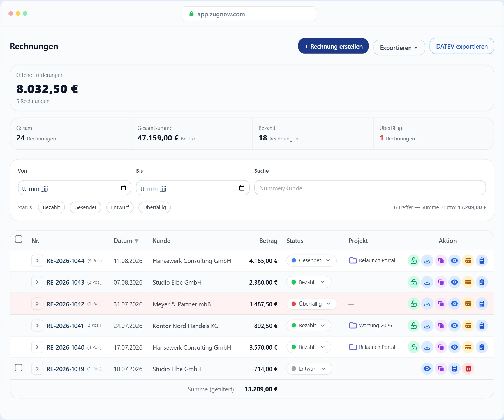Download invoice RE-2026-1044

(427, 261)
